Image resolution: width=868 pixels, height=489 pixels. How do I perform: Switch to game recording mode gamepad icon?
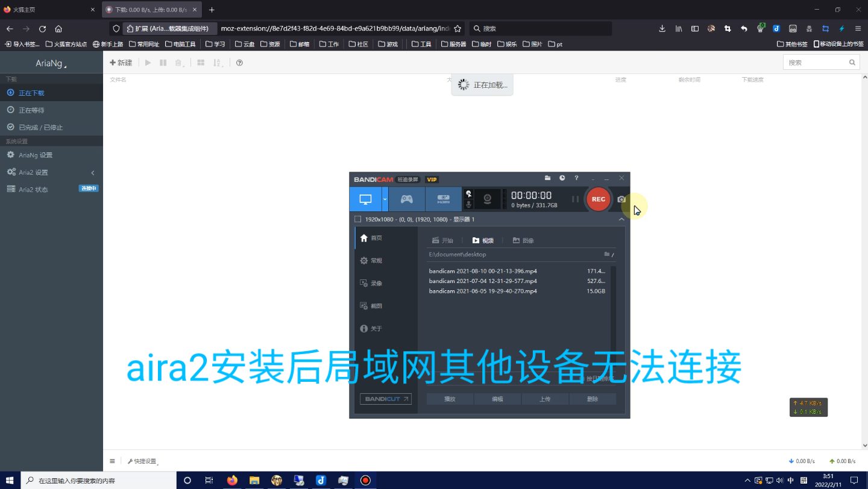click(407, 199)
